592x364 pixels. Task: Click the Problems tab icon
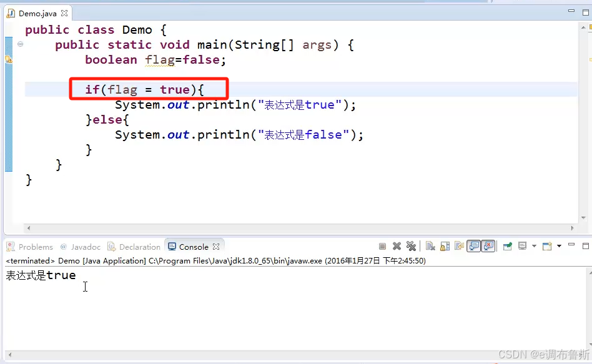(x=11, y=247)
